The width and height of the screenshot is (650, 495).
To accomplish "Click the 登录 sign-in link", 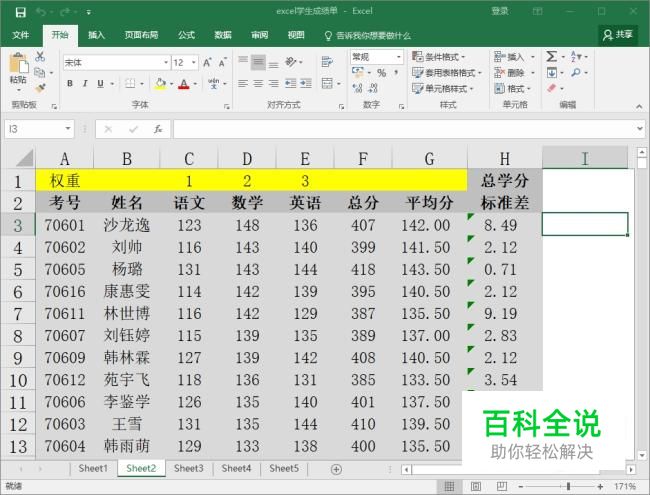I will [500, 11].
